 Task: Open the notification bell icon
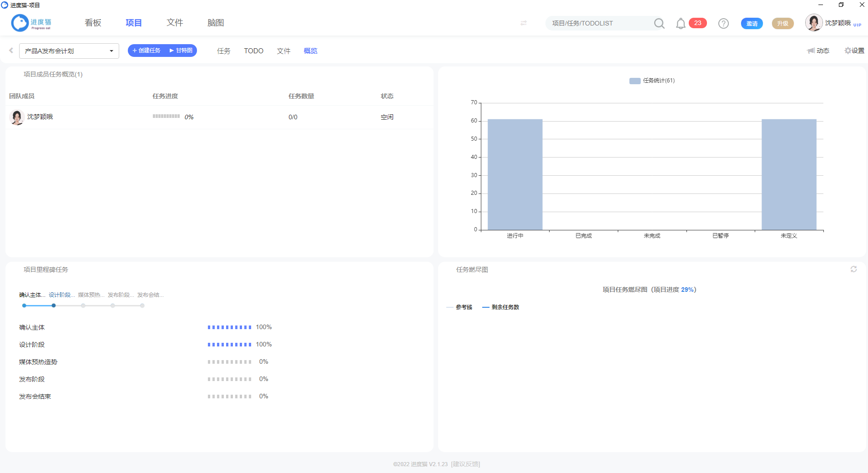[681, 23]
